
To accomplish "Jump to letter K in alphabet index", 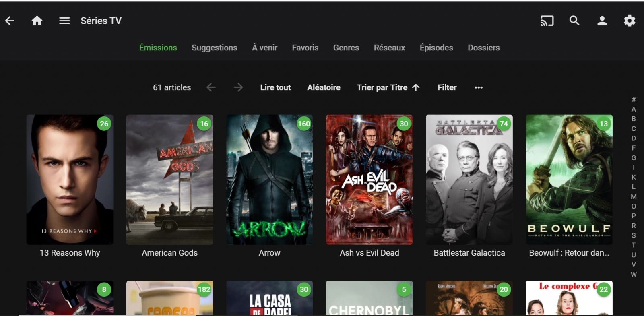I will click(x=634, y=177).
